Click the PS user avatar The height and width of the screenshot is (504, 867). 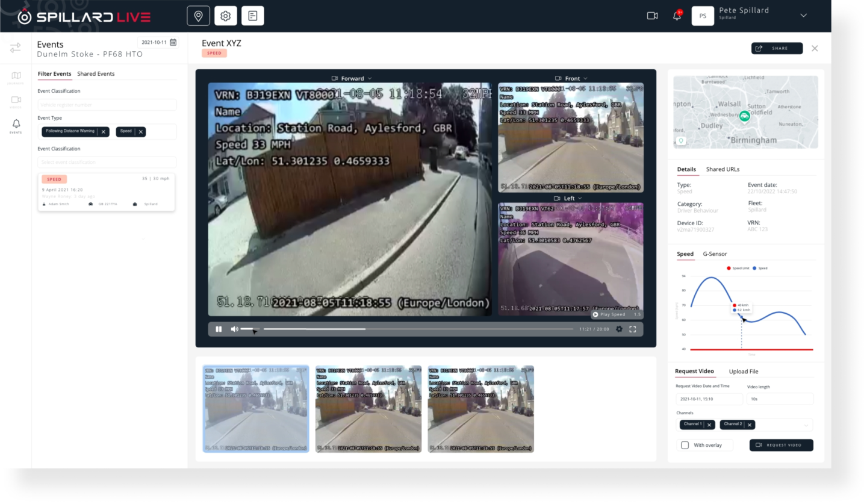click(703, 16)
